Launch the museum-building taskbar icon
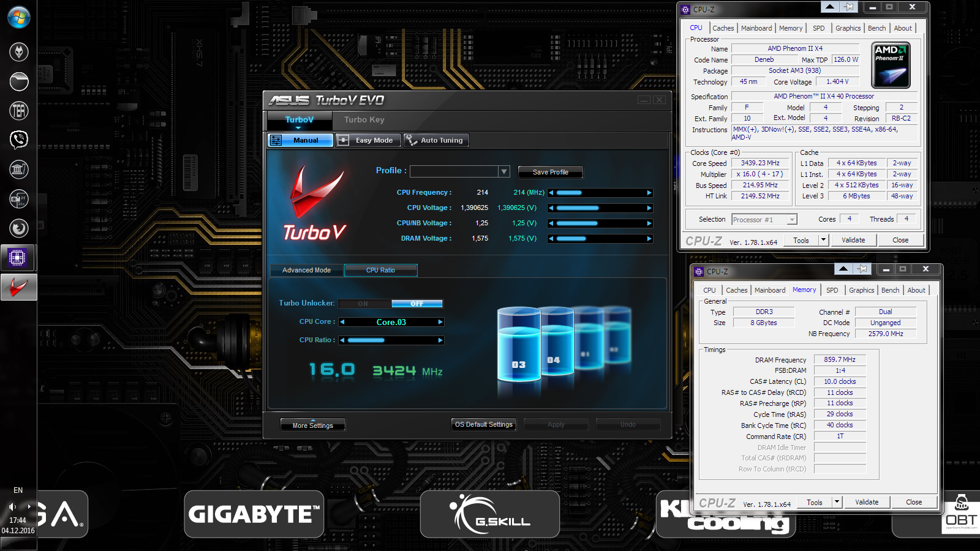Screen dimensions: 980x551 click(x=19, y=170)
